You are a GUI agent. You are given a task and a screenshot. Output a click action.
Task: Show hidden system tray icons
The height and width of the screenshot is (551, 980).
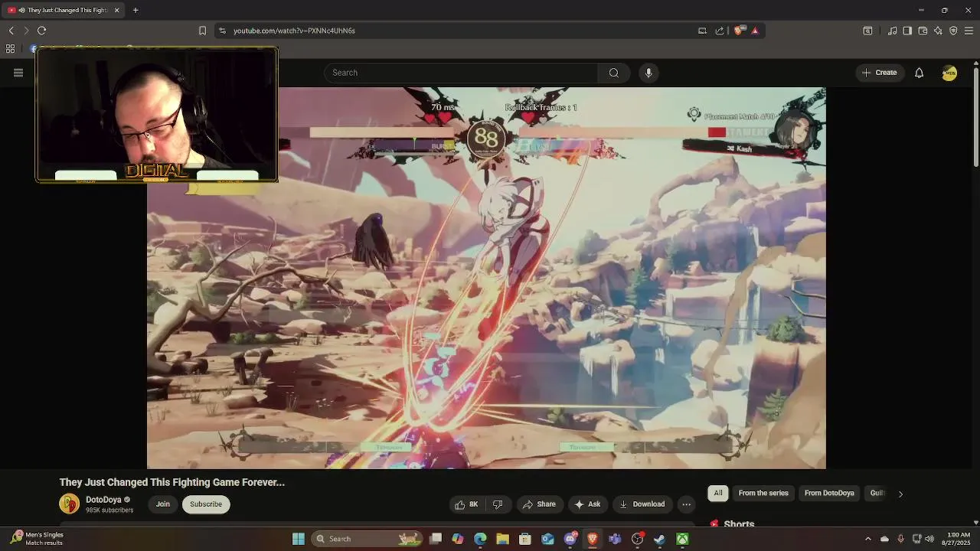[867, 539]
